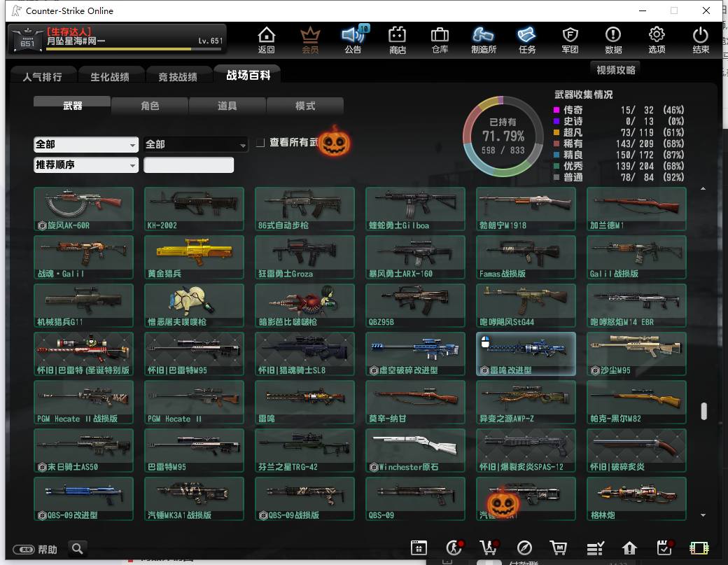Select the 模式 sub-tab
This screenshot has height=565, width=728.
click(305, 106)
